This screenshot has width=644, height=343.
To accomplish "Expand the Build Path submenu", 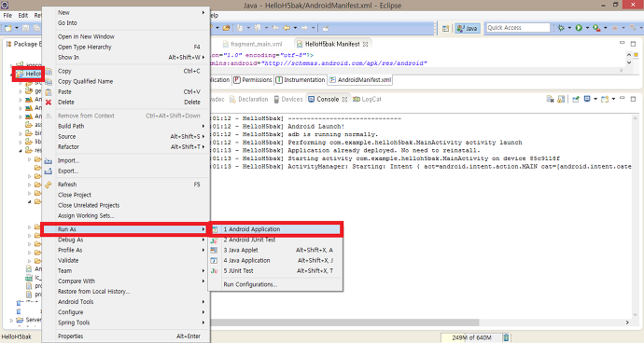I will 125,126.
